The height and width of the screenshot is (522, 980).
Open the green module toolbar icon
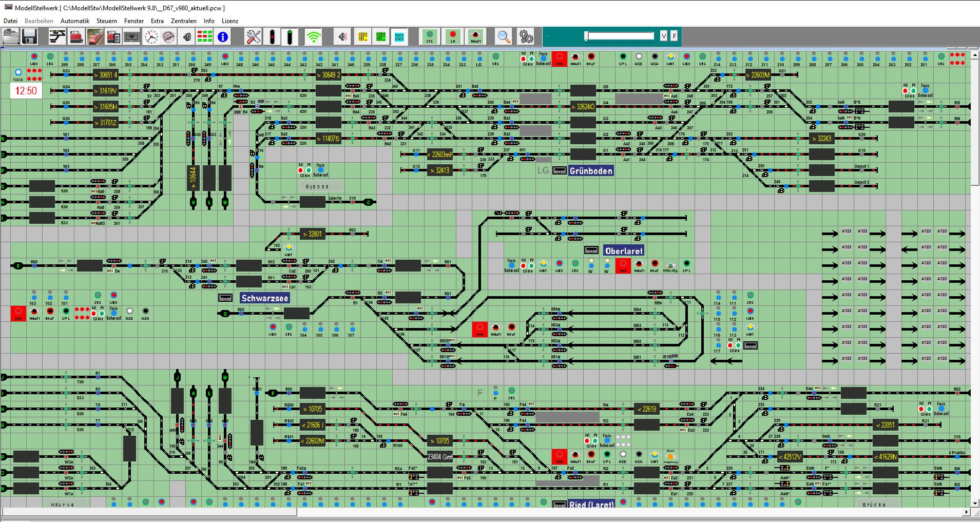coord(381,37)
